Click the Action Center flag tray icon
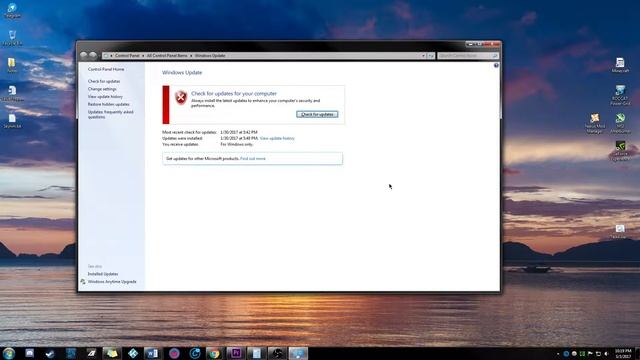 pyautogui.click(x=590, y=354)
